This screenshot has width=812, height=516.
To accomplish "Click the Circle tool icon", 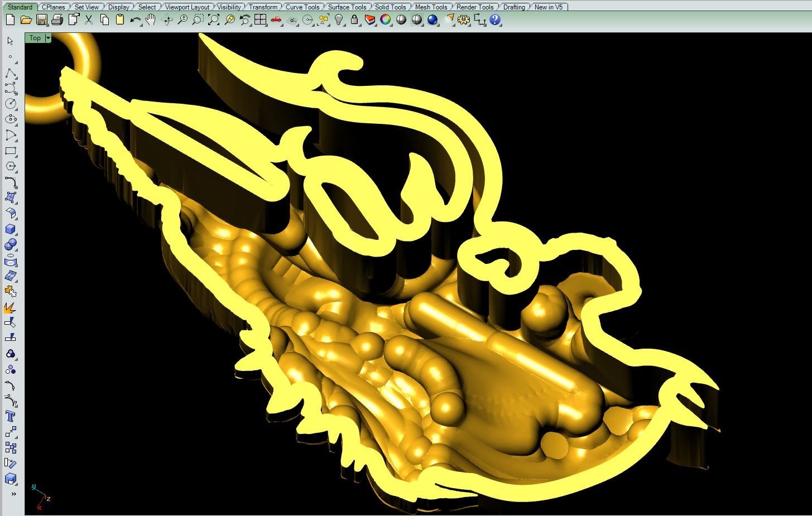I will coord(11,104).
